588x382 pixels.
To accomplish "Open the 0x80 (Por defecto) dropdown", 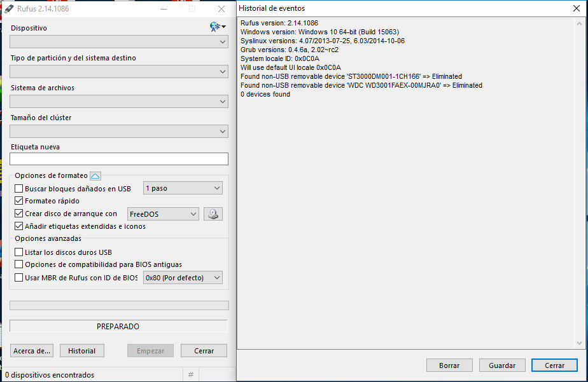I will [x=183, y=278].
